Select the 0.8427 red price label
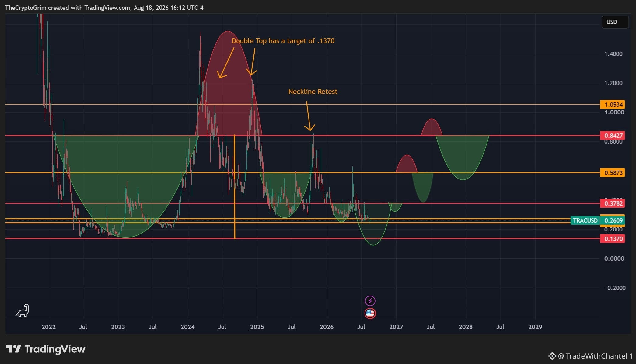The height and width of the screenshot is (364, 636). [613, 136]
